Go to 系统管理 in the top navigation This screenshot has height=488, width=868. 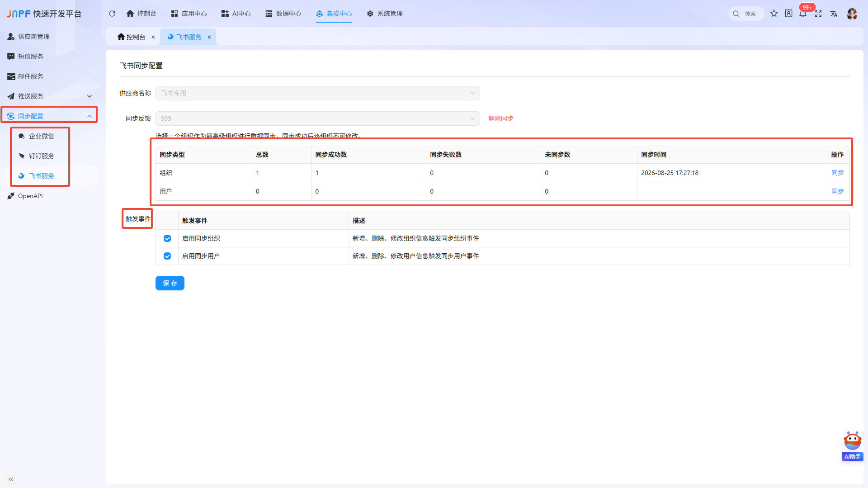(x=385, y=14)
